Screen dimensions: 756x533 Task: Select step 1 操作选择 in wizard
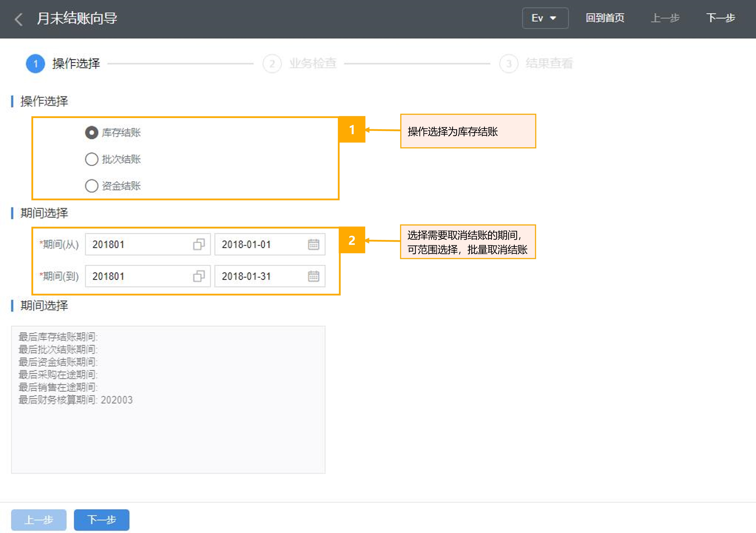coord(63,63)
